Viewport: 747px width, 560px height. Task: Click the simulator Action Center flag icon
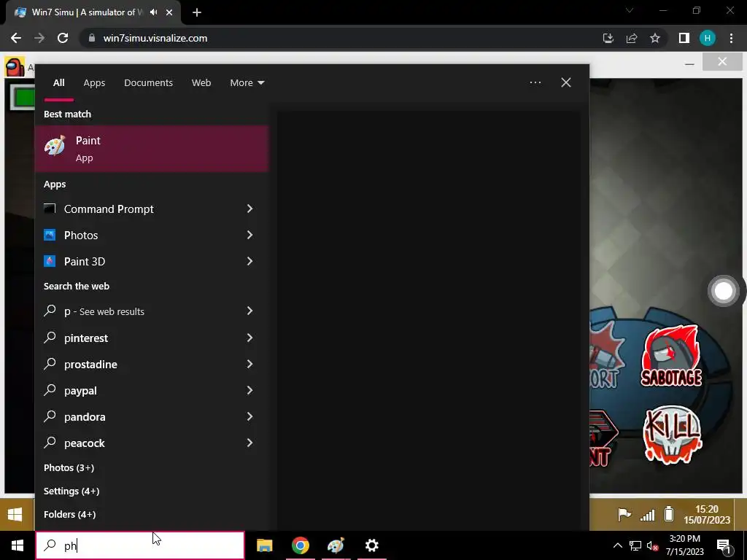tap(624, 514)
